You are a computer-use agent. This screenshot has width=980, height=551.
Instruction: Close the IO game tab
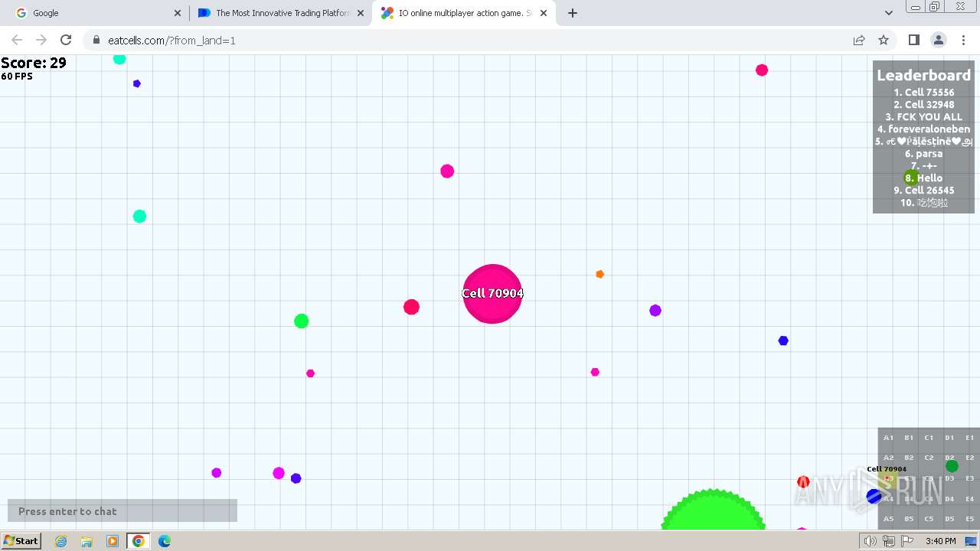(x=544, y=13)
